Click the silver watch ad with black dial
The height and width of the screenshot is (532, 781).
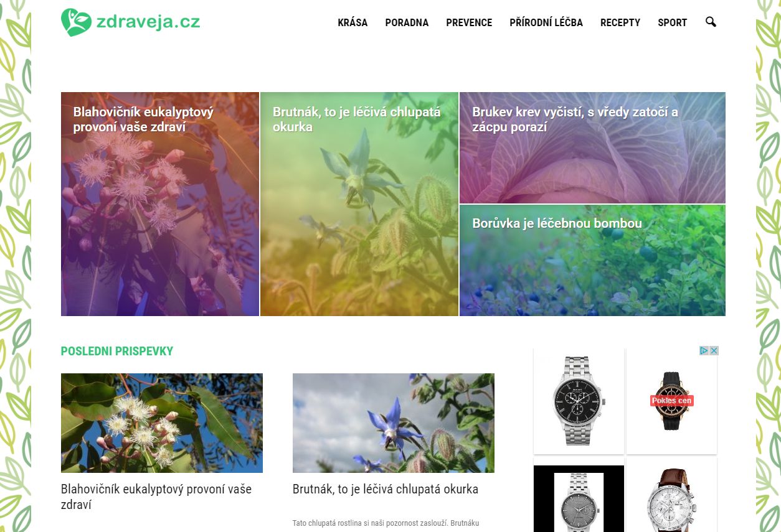pos(579,401)
